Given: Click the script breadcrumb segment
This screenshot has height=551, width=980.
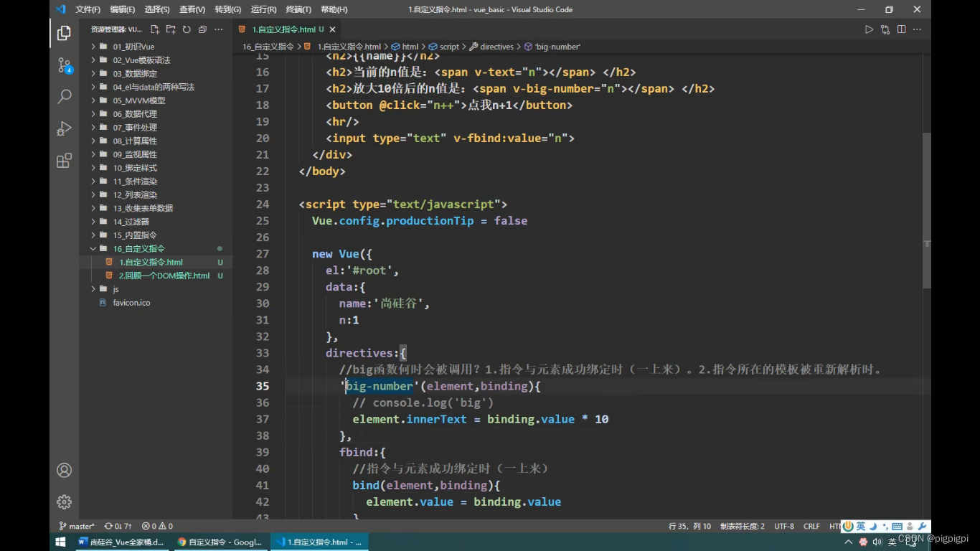Looking at the screenshot, I should point(444,47).
